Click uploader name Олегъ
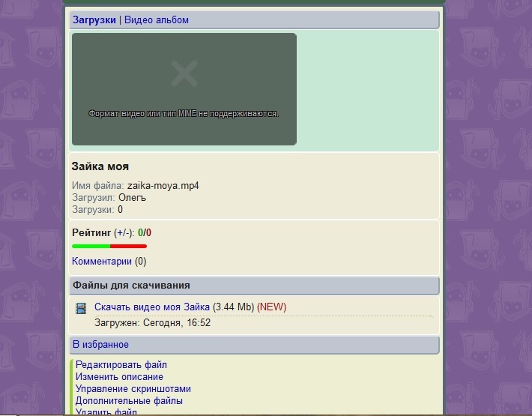This screenshot has width=532, height=416. pos(133,198)
